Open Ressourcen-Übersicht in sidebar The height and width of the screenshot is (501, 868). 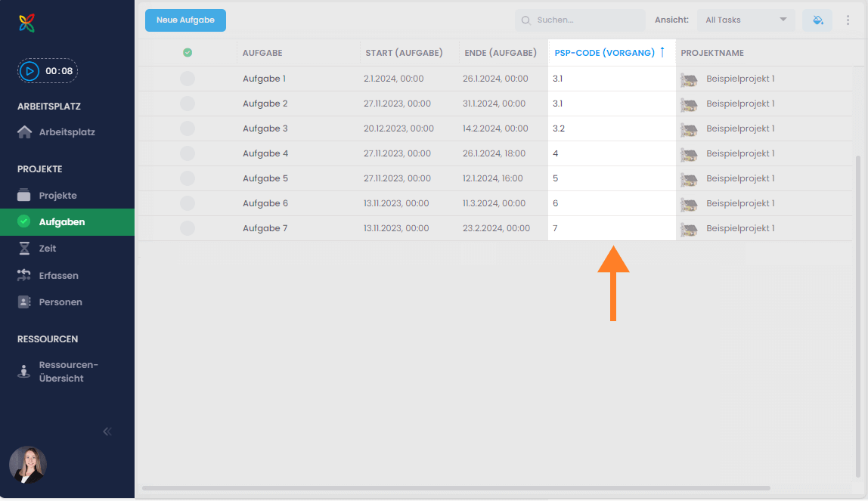67,371
